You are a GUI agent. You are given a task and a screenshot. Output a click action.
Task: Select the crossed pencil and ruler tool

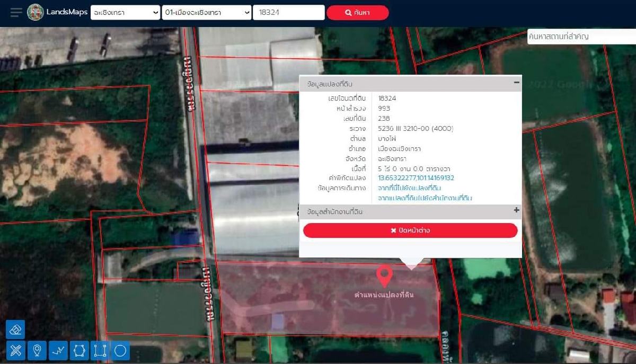pyautogui.click(x=15, y=350)
